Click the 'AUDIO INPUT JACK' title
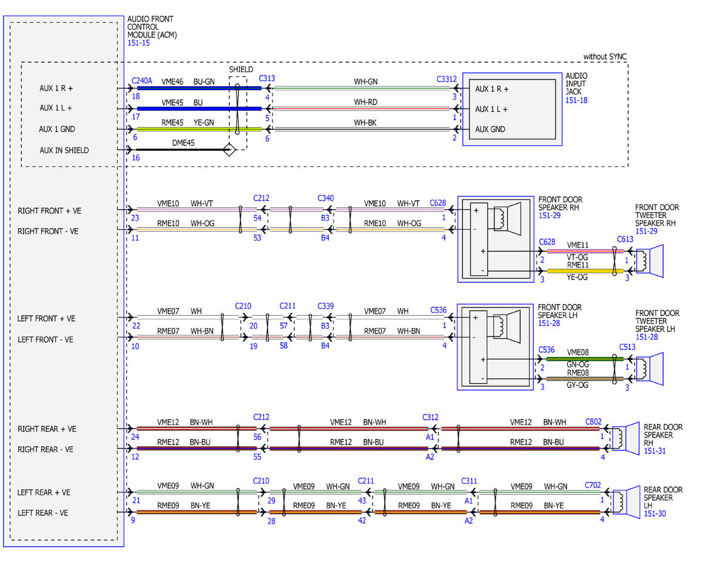The height and width of the screenshot is (562, 728). point(576,84)
